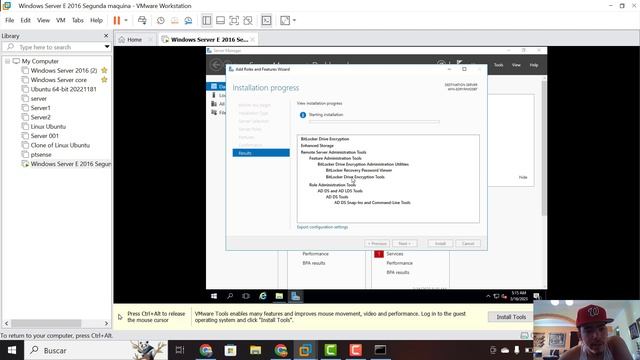Take a snapshot of this virtual machine
The height and width of the screenshot is (360, 640).
pyautogui.click(x=161, y=20)
